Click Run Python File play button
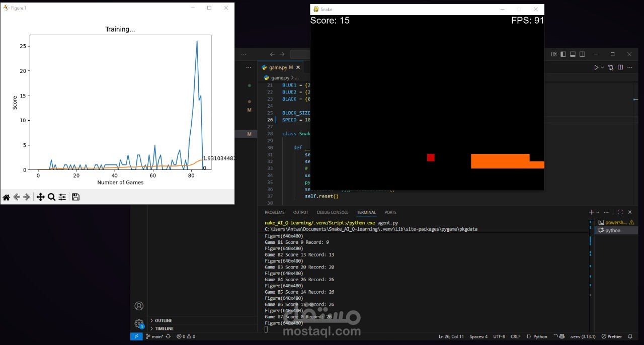 pyautogui.click(x=596, y=67)
